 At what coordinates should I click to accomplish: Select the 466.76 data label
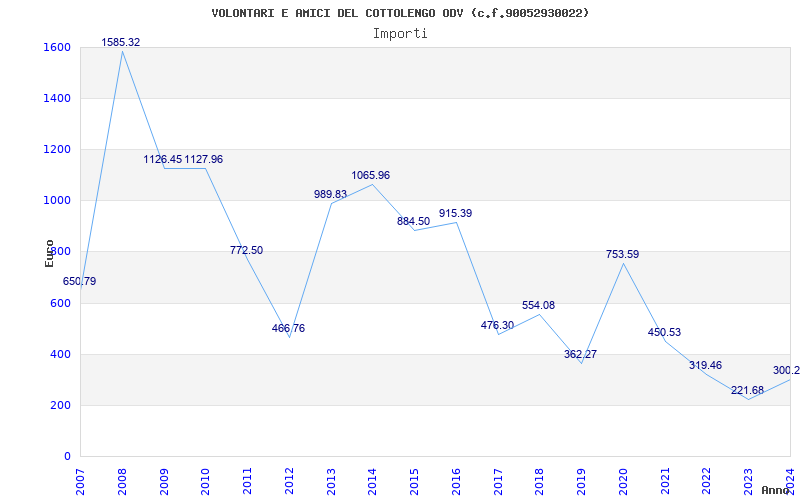(x=288, y=328)
